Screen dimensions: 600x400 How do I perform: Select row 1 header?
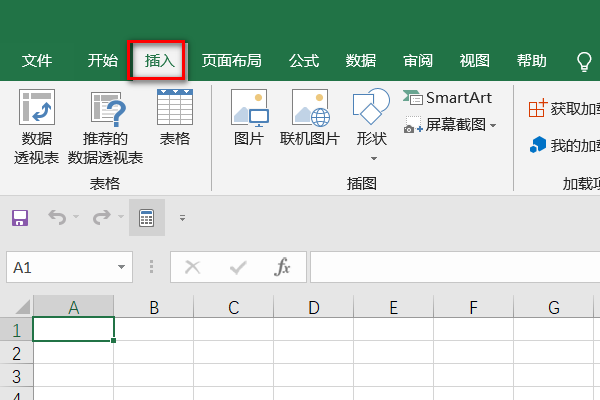[16, 330]
